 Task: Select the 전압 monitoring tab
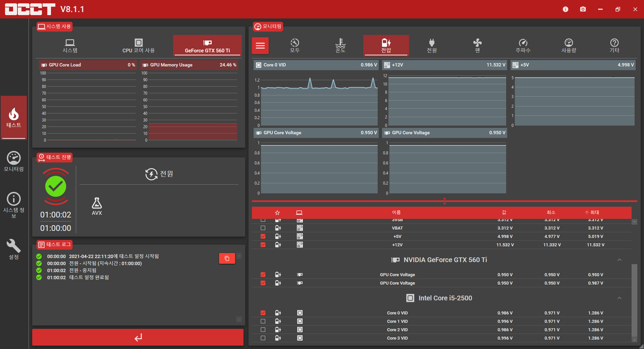coord(386,46)
